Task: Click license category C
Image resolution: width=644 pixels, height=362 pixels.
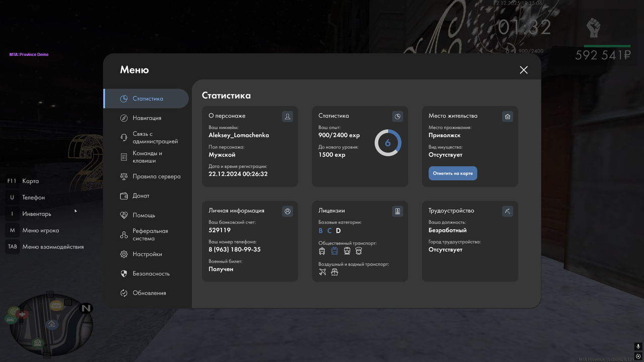Action: tap(330, 231)
